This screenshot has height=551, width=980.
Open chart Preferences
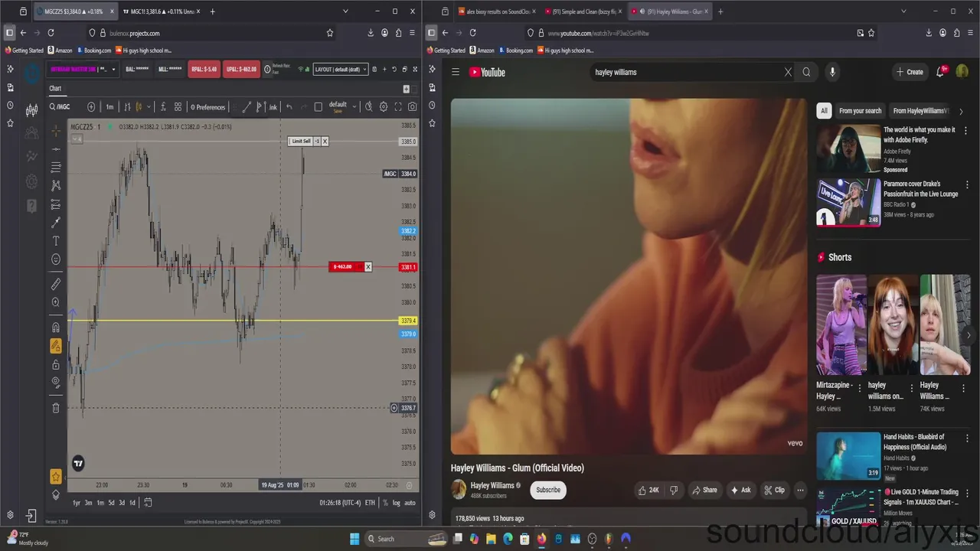[x=207, y=107]
